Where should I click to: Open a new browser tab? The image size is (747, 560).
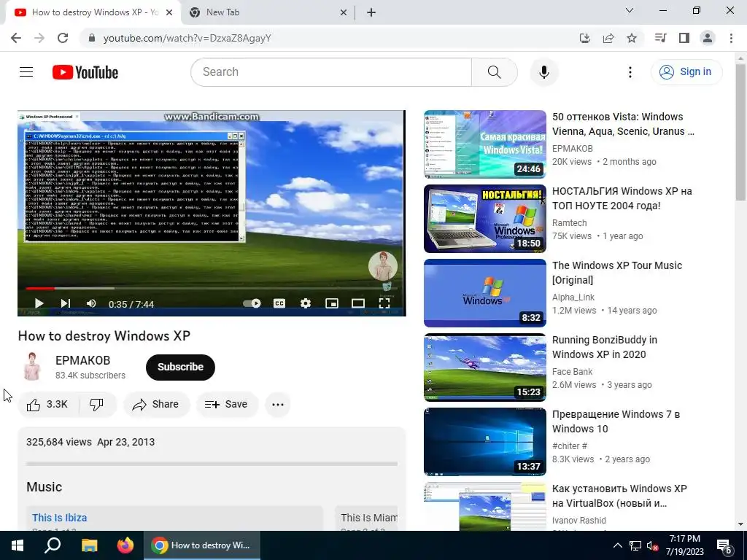pyautogui.click(x=371, y=12)
